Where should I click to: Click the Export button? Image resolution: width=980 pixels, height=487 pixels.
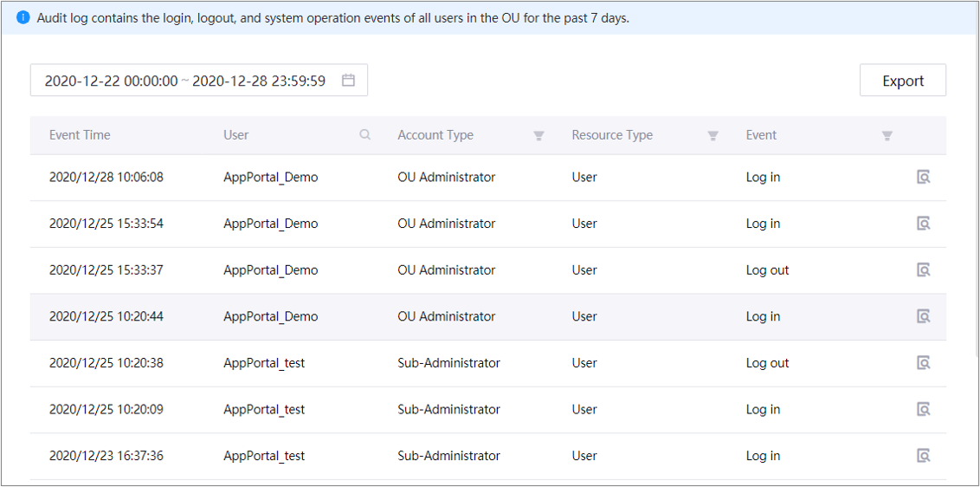point(902,81)
